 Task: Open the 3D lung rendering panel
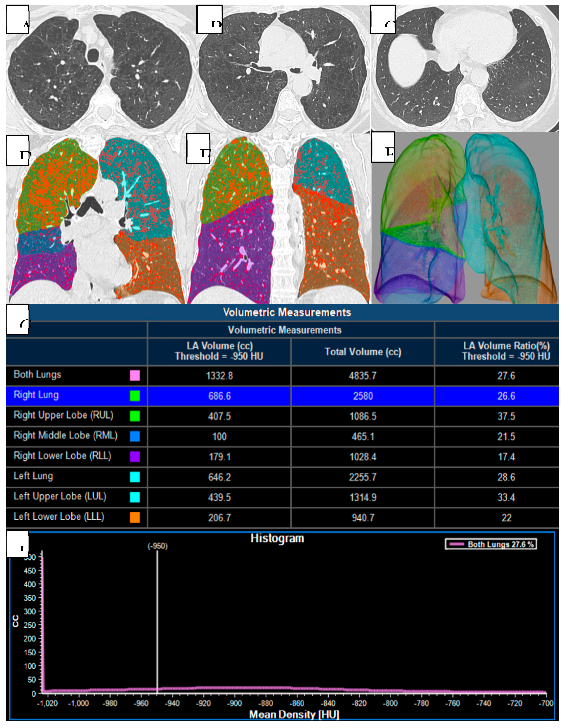tap(465, 218)
